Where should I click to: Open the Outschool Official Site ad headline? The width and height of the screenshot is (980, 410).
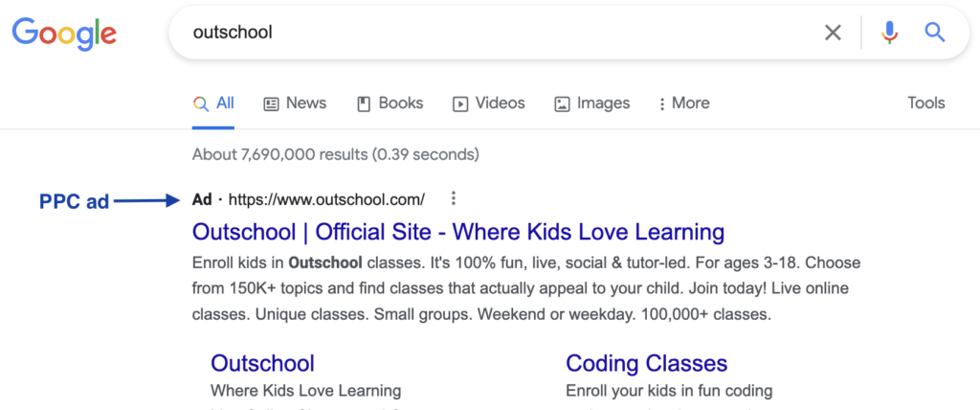pos(457,231)
